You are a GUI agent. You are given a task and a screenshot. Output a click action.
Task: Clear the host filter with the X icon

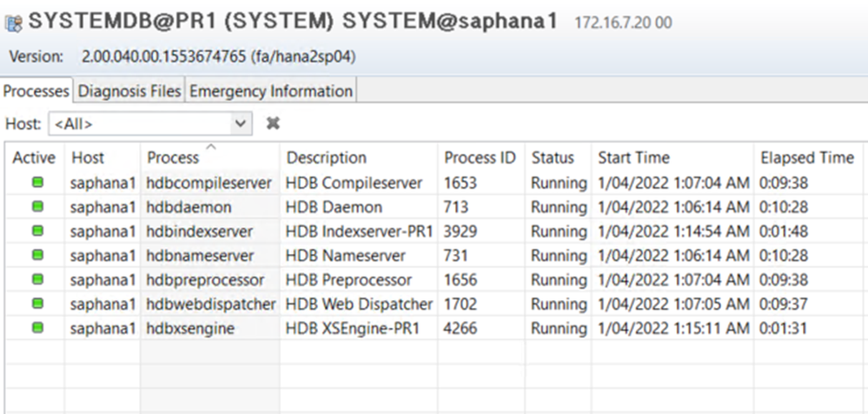coord(272,123)
